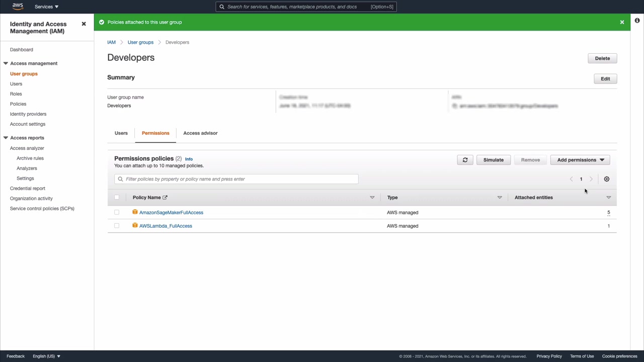This screenshot has width=644, height=362.
Task: Sort by Type column arrow
Action: (500, 198)
